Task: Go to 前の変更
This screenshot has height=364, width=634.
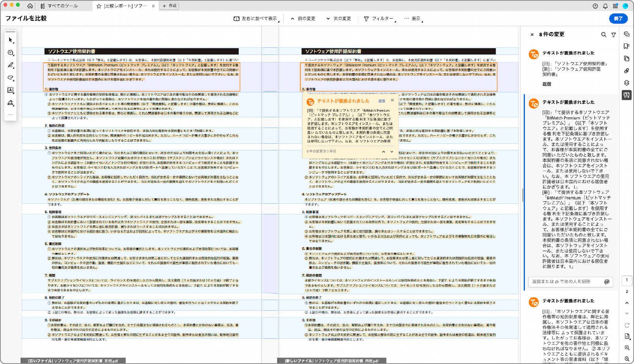Action: pos(303,19)
